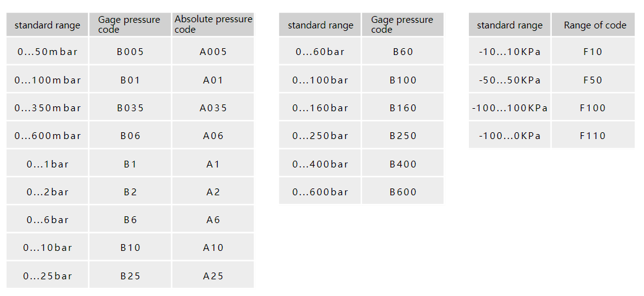Viewport: 644px width, 296px height.
Task: Click the B2 gage pressure code
Action: [x=130, y=192]
